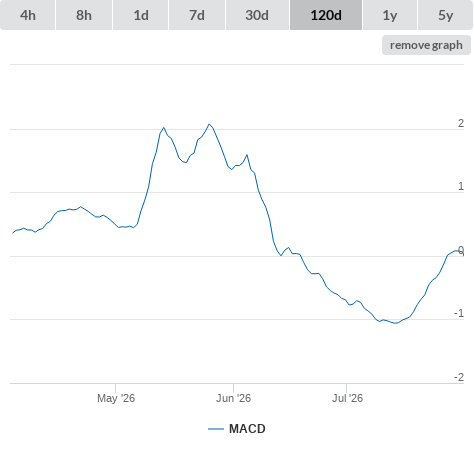Choose the 7d range tab

tap(197, 15)
